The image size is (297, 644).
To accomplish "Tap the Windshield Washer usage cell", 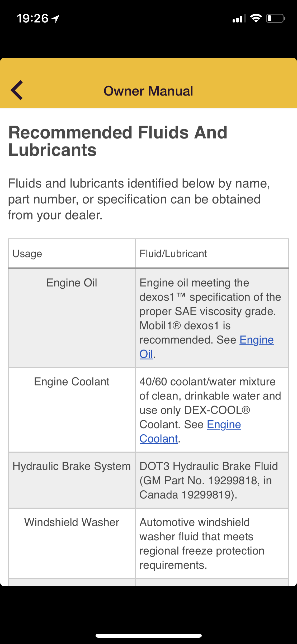I will tap(72, 522).
